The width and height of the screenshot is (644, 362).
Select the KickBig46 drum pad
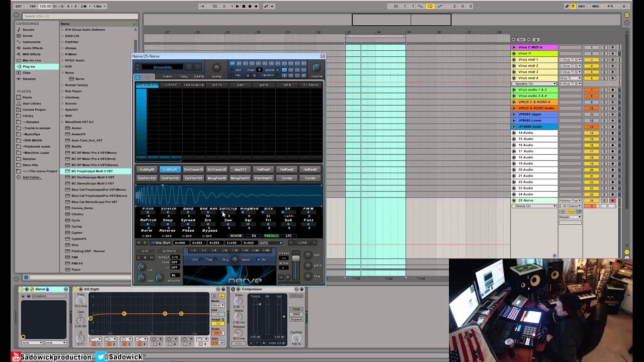click(147, 169)
